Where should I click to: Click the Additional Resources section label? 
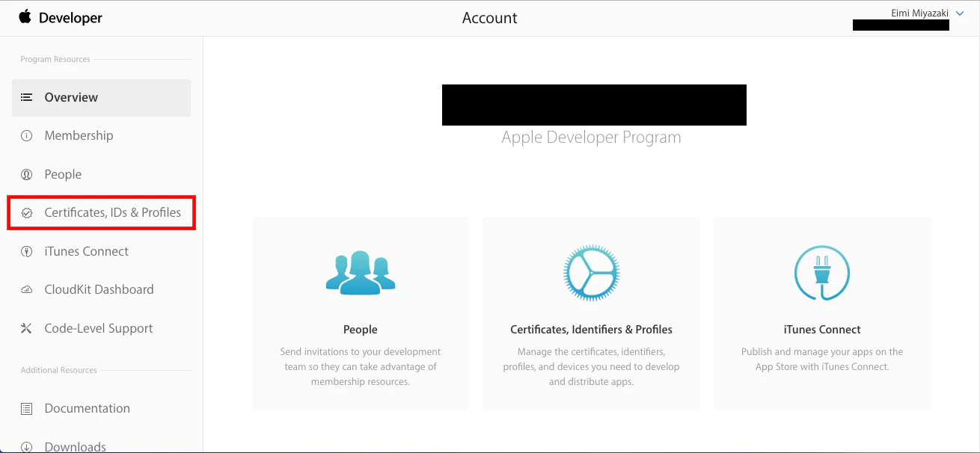[x=58, y=370]
